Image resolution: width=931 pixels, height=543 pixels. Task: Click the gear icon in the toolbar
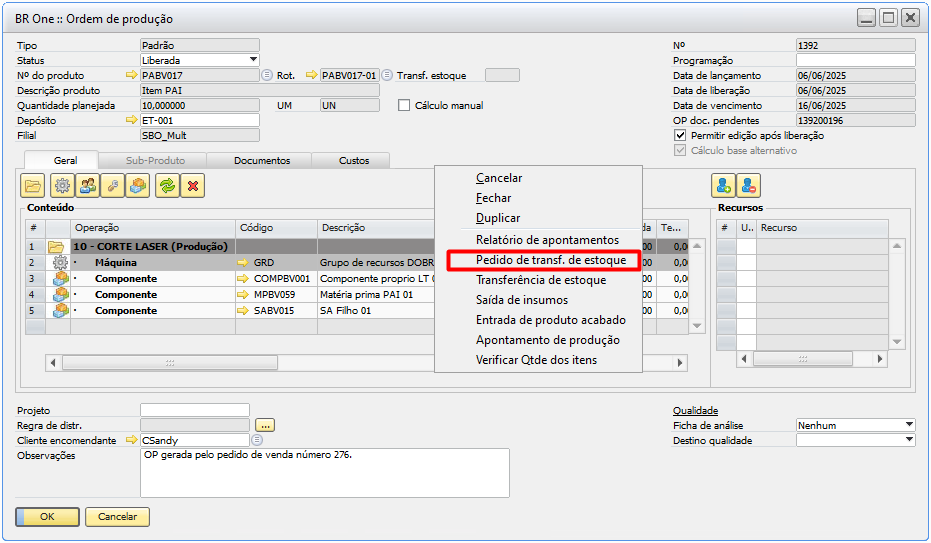click(x=61, y=185)
